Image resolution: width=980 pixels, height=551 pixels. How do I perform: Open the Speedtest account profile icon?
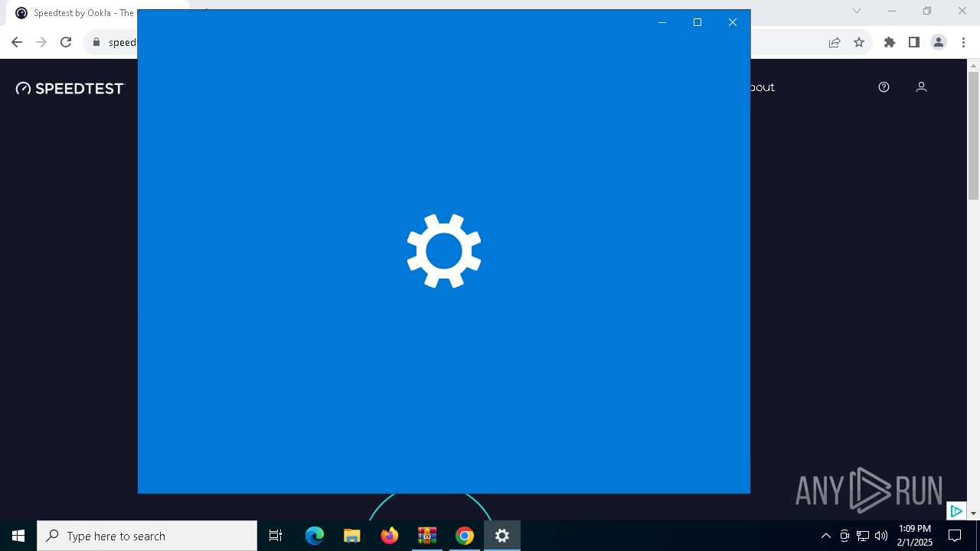point(921,87)
